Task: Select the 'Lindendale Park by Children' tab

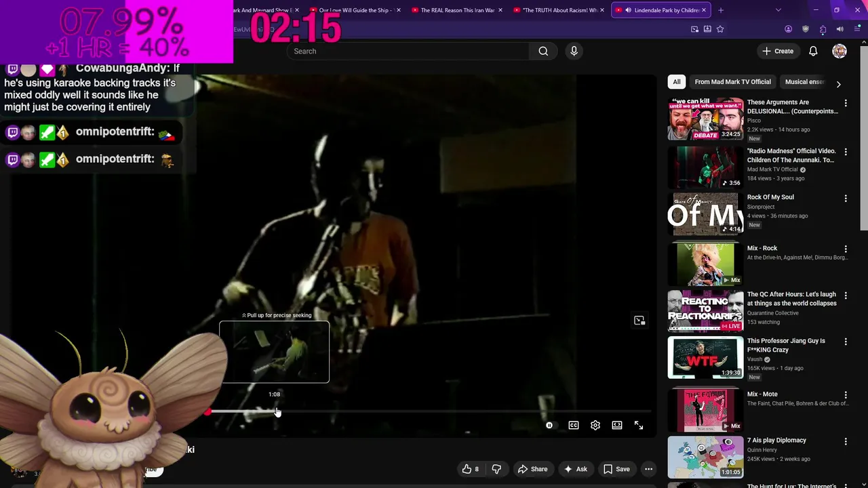Action: [660, 10]
